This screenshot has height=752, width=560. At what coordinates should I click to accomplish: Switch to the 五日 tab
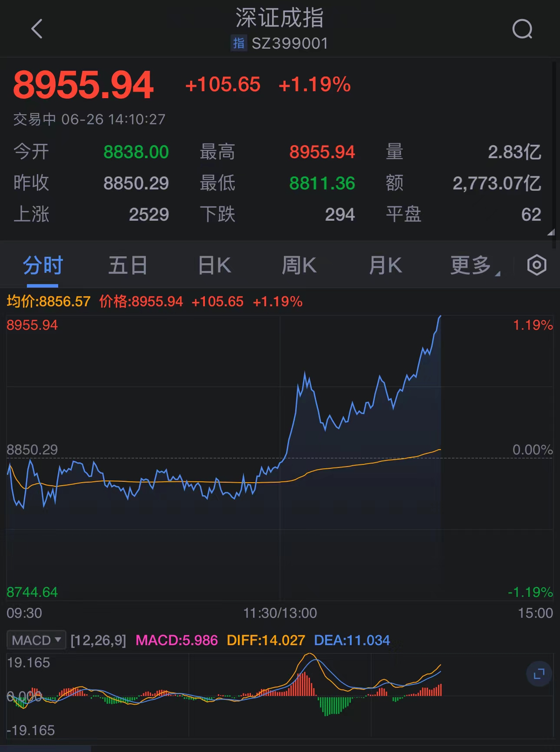tap(128, 265)
